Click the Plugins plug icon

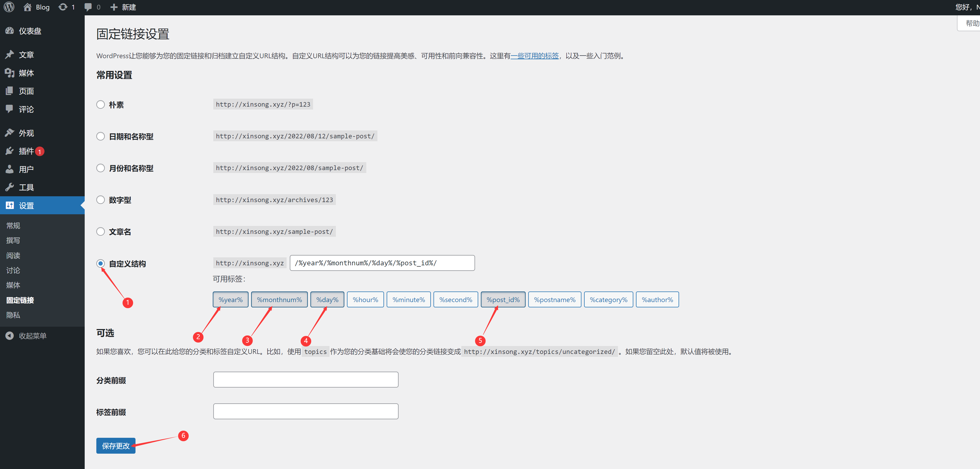10,151
